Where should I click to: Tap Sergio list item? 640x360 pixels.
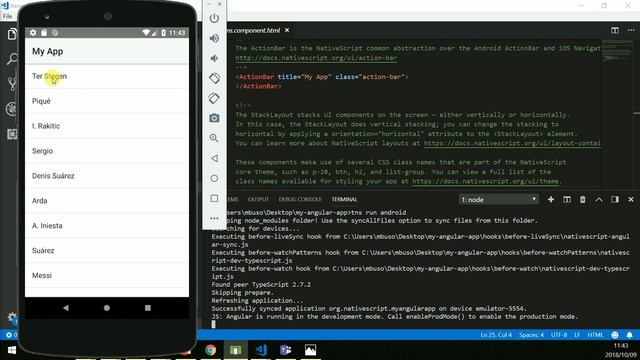click(x=107, y=151)
